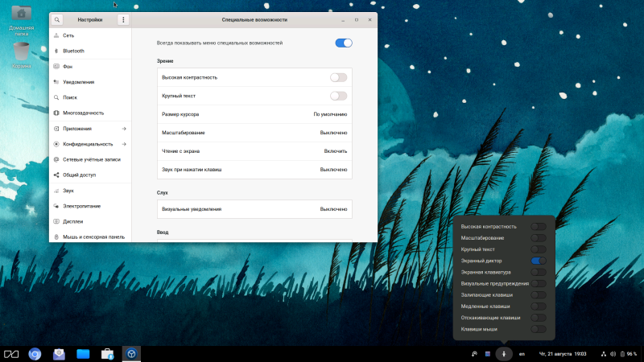Screen dimensions: 644x362
Task: Open the software store bag icon
Action: point(106,353)
